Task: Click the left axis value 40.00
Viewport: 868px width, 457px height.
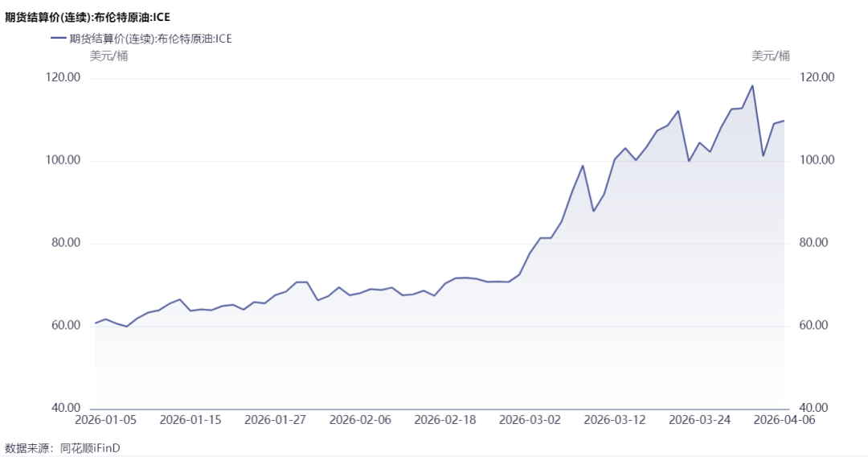Action: 66,408
